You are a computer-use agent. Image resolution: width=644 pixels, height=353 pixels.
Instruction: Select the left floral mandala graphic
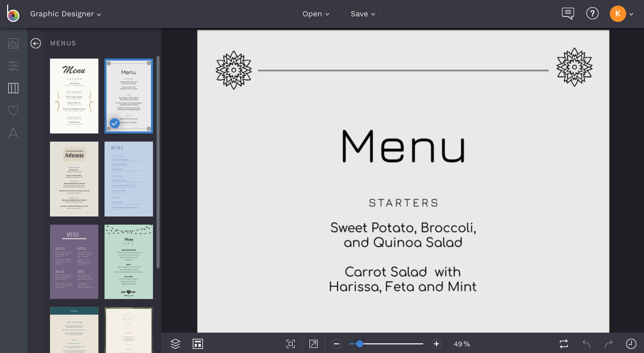pyautogui.click(x=234, y=70)
